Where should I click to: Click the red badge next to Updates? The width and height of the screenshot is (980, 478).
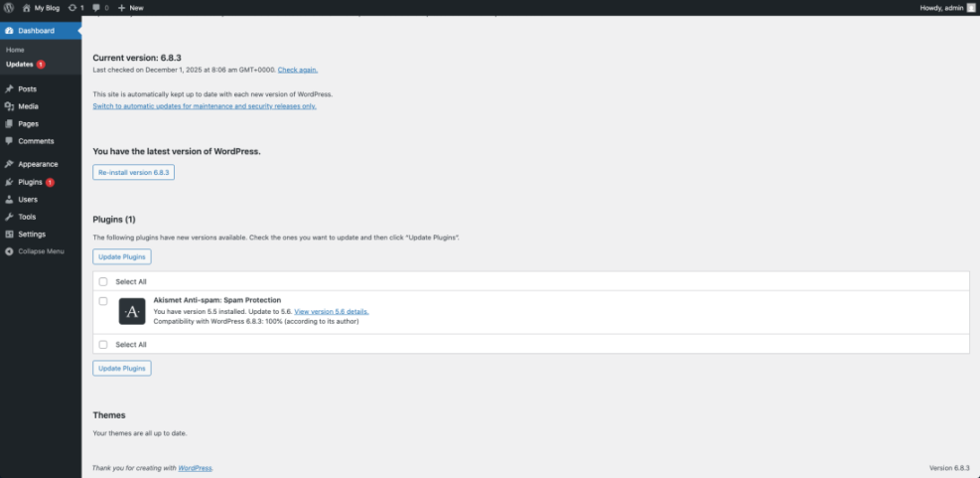click(41, 65)
